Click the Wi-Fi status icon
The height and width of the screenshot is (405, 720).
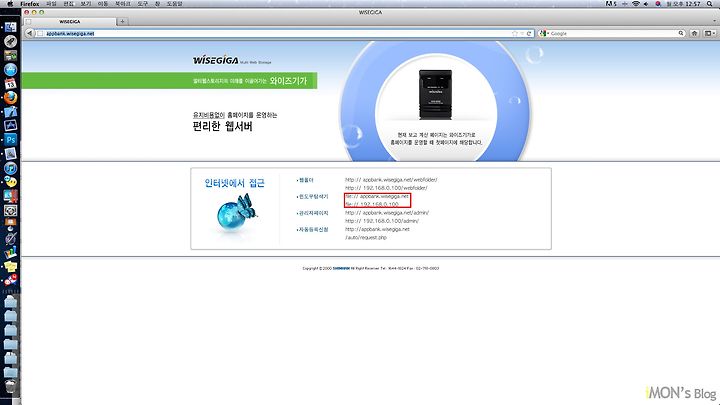(x=636, y=4)
